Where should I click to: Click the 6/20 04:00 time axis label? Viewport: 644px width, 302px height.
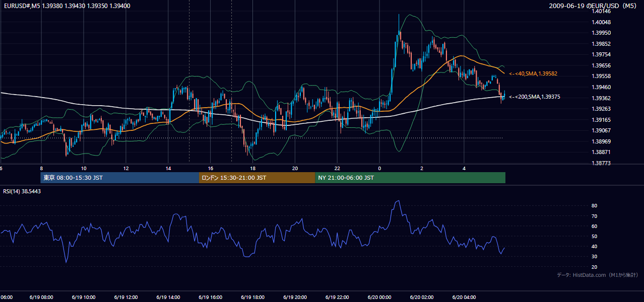(464, 297)
